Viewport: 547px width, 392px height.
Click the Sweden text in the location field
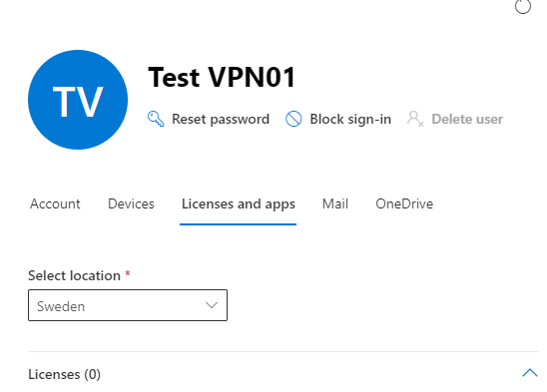click(x=61, y=306)
